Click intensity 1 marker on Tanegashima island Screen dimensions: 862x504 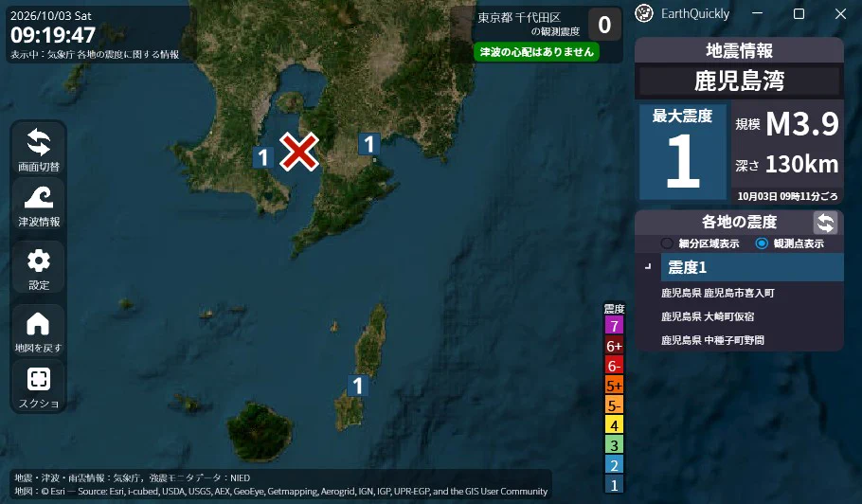358,386
